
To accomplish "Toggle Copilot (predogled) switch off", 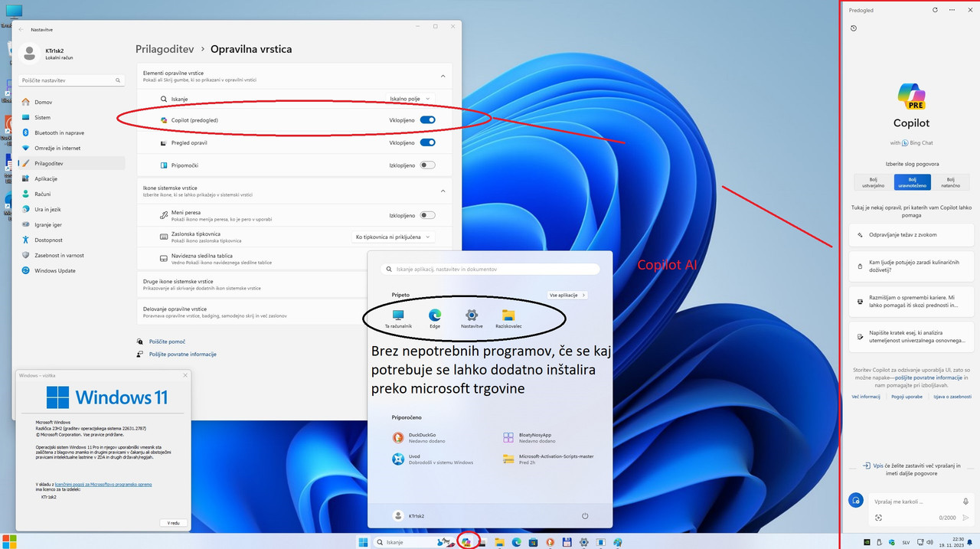I will click(x=427, y=120).
